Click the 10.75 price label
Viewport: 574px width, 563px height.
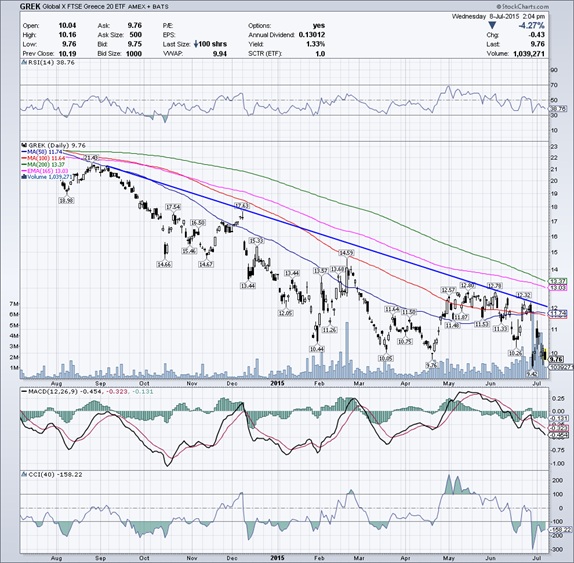point(405,341)
